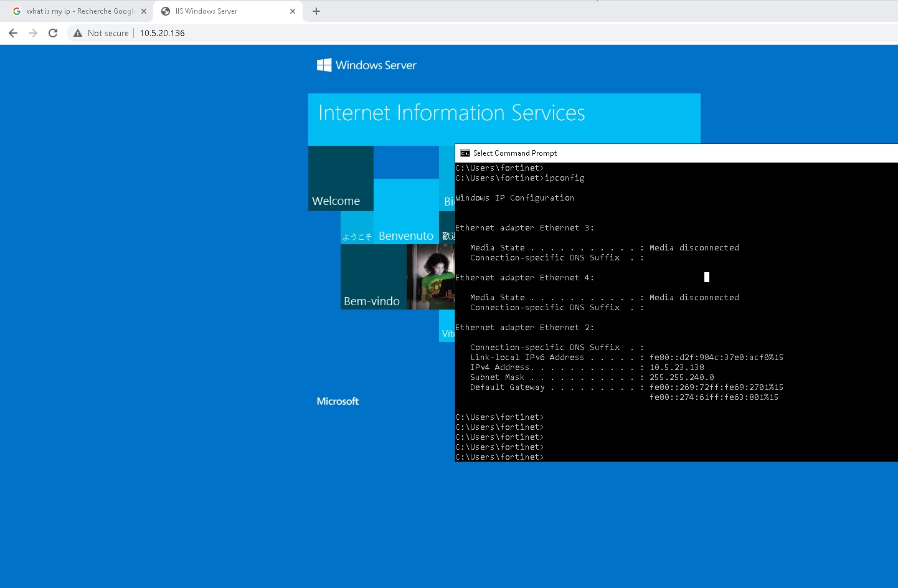Click 'Ethernet adapter Ethernet 4:' heading
Screen dimensions: 898x588
tap(525, 278)
